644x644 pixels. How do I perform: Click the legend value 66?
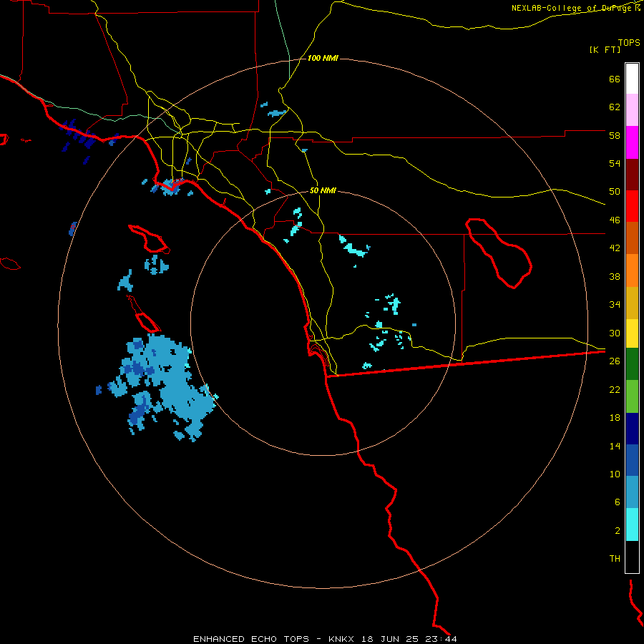tap(615, 79)
